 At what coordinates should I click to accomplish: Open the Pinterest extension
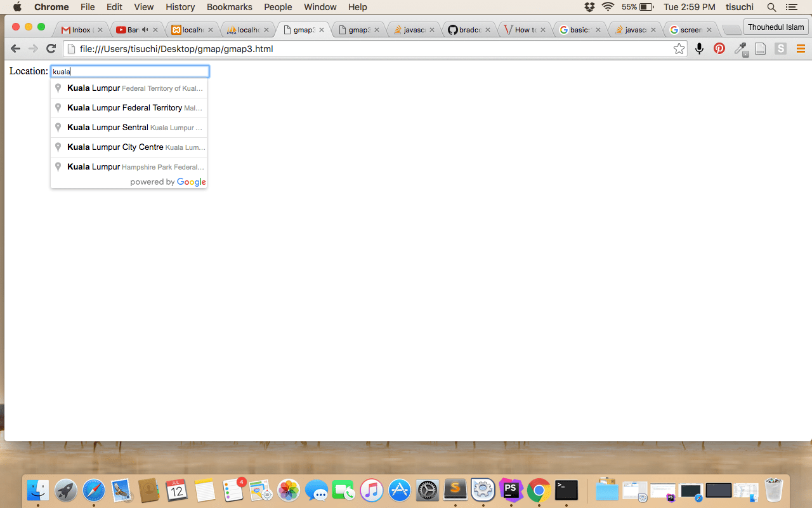coord(719,48)
